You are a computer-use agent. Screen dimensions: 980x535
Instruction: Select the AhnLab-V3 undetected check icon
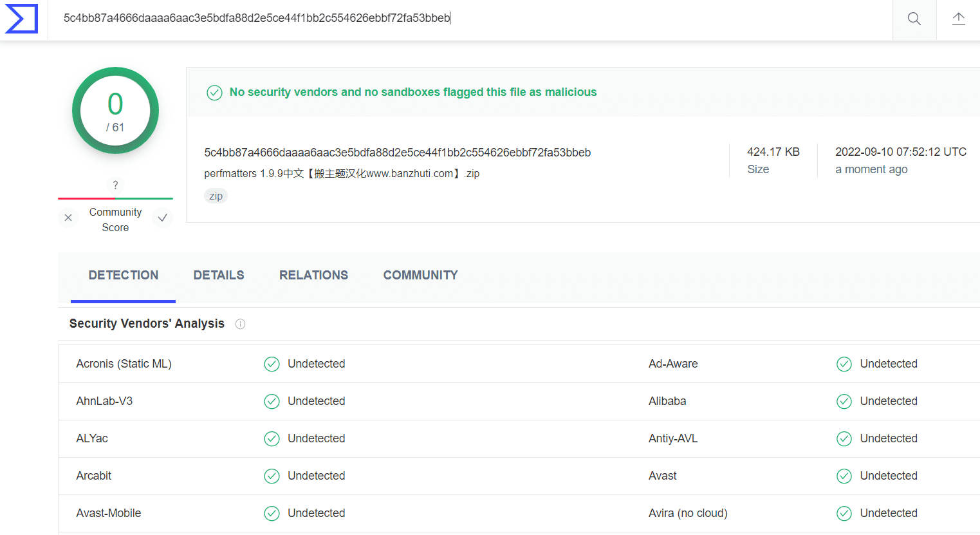click(272, 402)
